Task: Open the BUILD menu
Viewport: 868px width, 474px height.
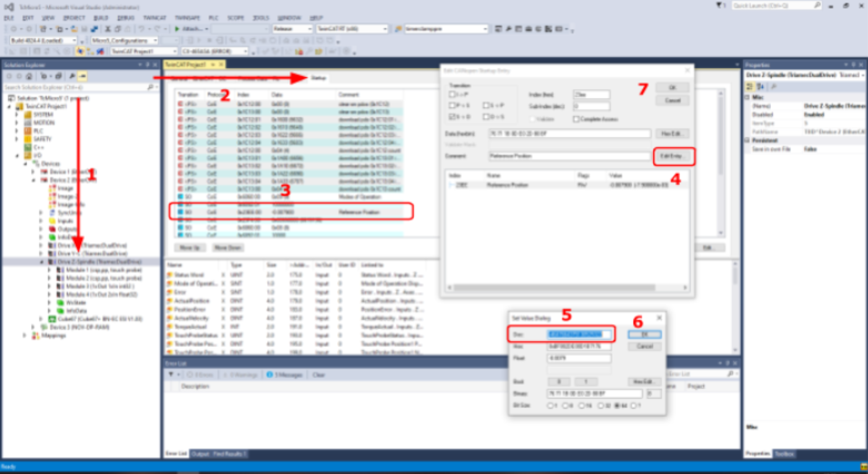Action: click(101, 18)
